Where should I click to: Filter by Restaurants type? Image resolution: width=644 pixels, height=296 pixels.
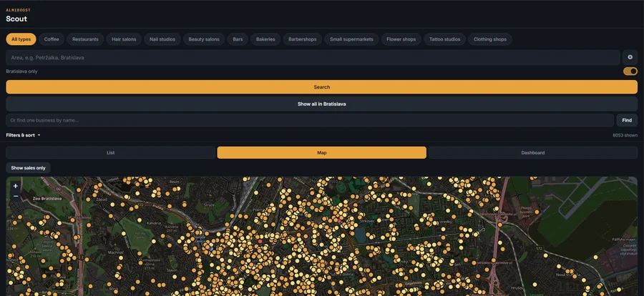(85, 39)
